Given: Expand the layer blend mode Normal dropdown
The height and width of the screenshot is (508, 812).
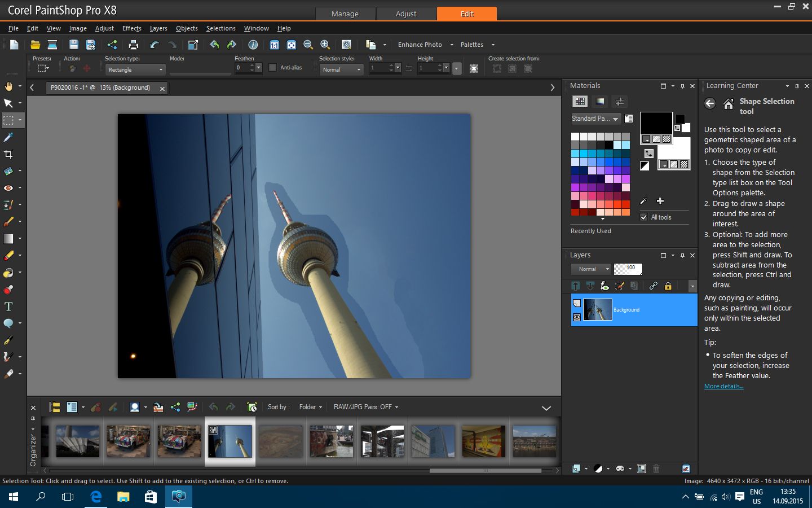Looking at the screenshot, I should (590, 269).
